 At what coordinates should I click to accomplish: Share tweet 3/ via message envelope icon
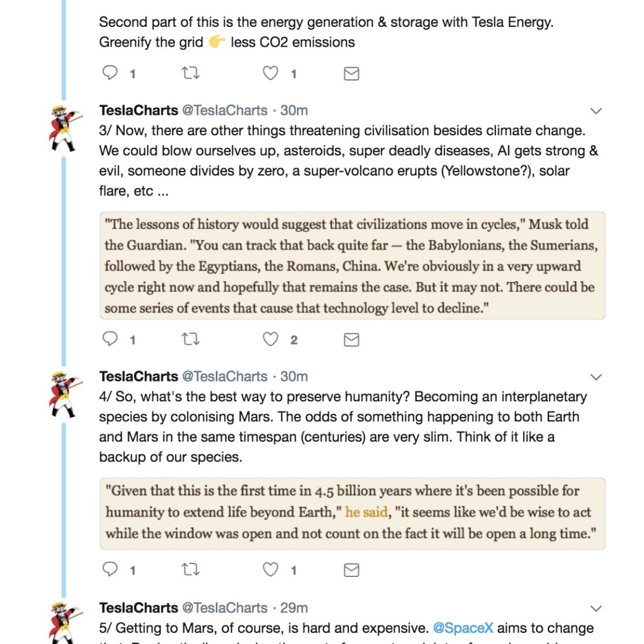(351, 339)
